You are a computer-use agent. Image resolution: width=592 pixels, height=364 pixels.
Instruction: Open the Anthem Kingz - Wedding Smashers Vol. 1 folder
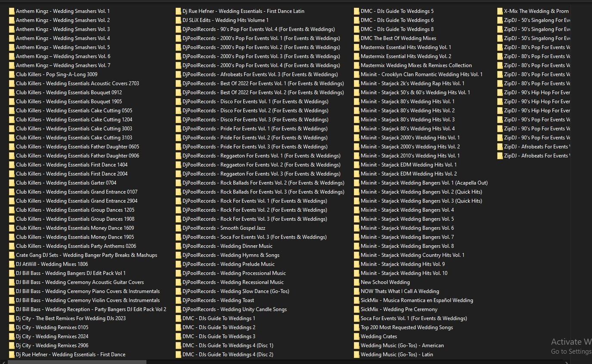(63, 11)
